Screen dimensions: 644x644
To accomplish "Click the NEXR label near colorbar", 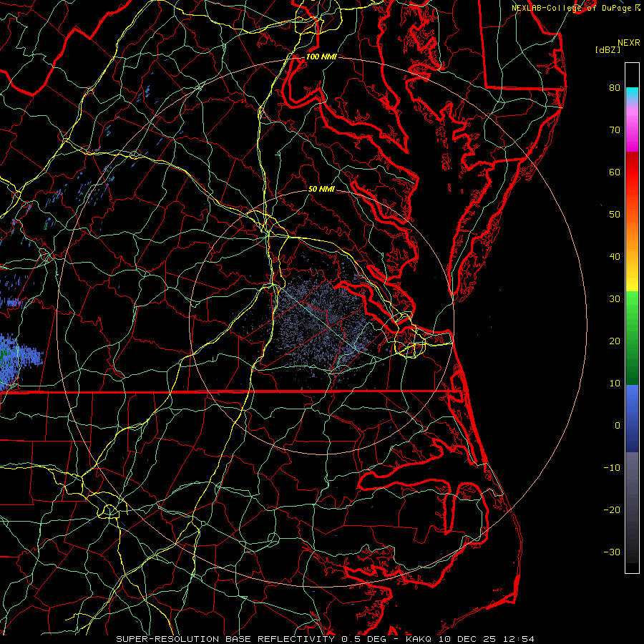I will pyautogui.click(x=628, y=43).
